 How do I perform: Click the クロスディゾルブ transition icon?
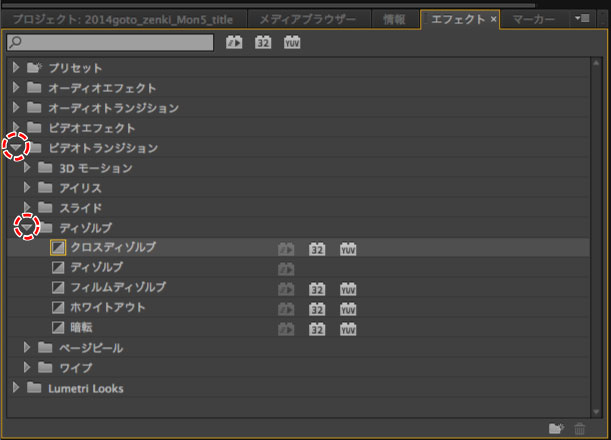pyautogui.click(x=58, y=247)
